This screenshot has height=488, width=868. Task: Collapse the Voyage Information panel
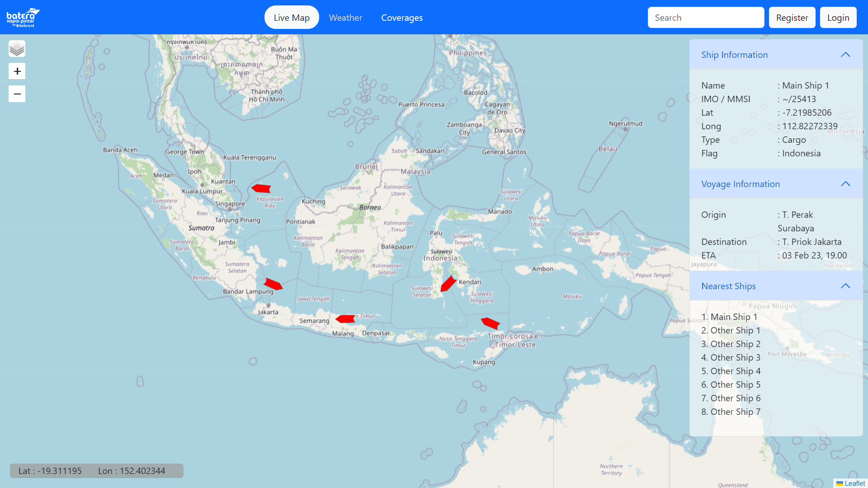(x=846, y=184)
